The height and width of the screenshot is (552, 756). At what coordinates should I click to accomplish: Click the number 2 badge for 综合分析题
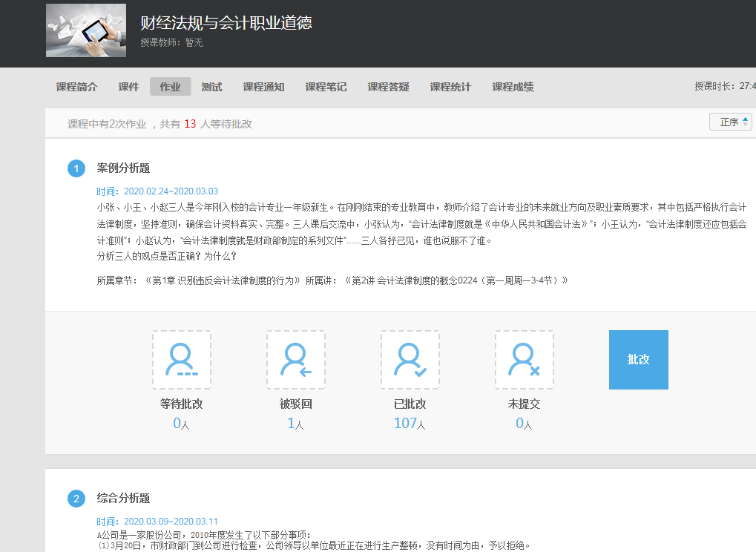pos(77,499)
